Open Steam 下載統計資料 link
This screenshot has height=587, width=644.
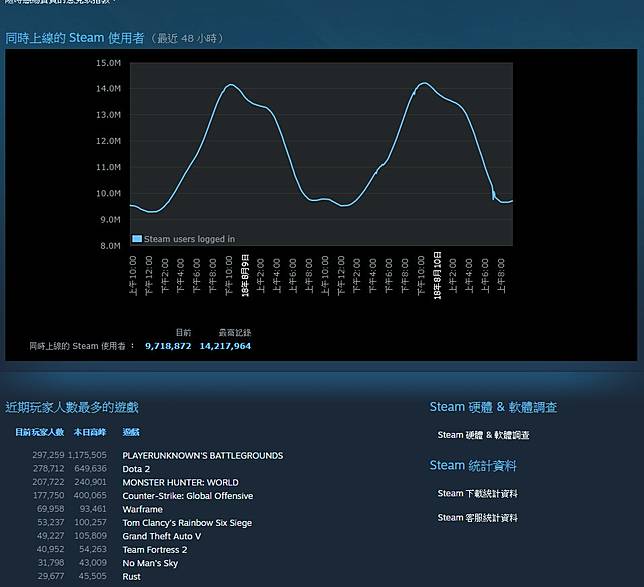click(x=478, y=493)
